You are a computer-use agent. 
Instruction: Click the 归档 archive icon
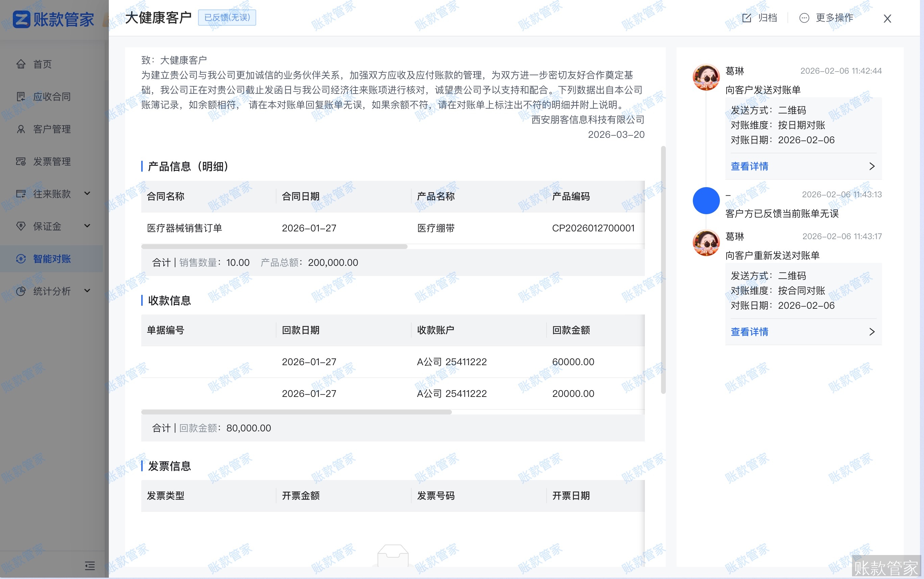click(747, 18)
